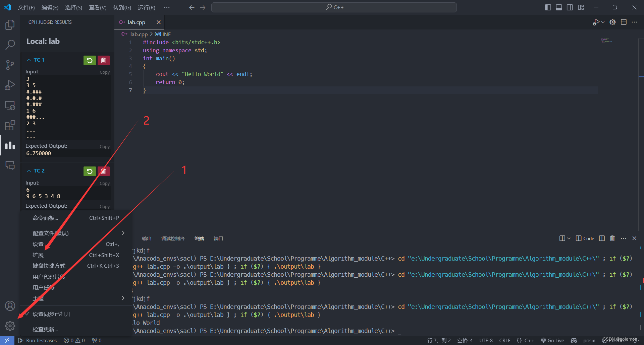
Task: Open the Explorer view in activity bar
Action: pos(10,24)
